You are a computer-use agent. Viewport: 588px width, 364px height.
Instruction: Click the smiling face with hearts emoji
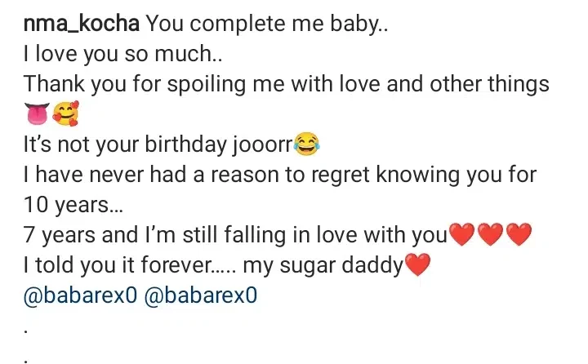click(x=65, y=115)
